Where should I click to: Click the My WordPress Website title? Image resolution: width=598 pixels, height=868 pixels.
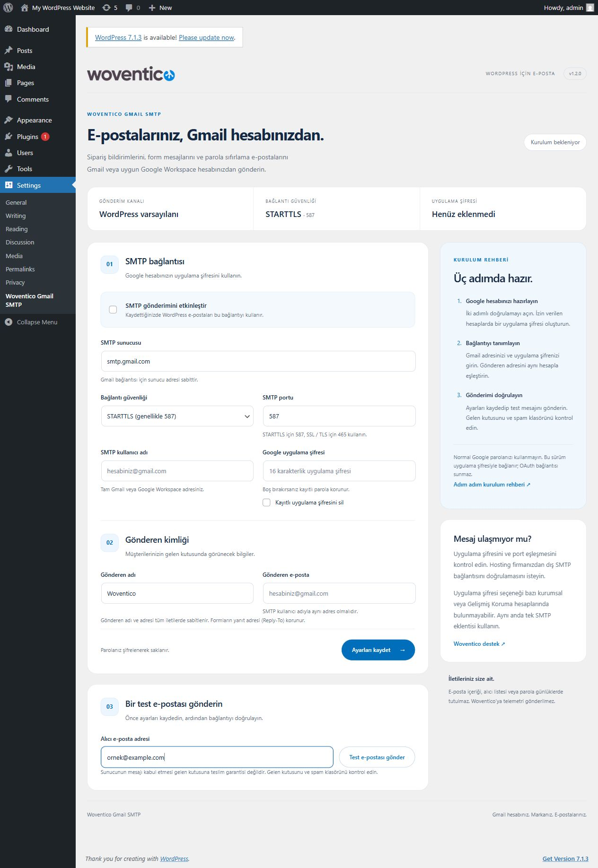coord(63,8)
